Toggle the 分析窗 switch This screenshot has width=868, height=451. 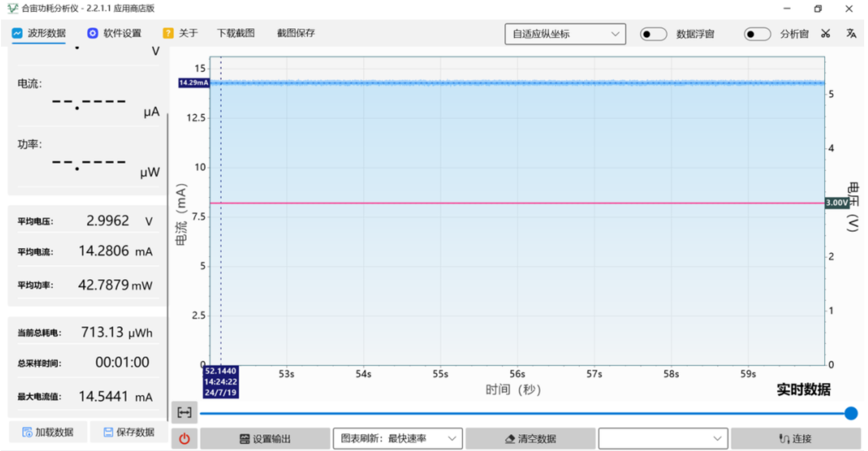757,34
